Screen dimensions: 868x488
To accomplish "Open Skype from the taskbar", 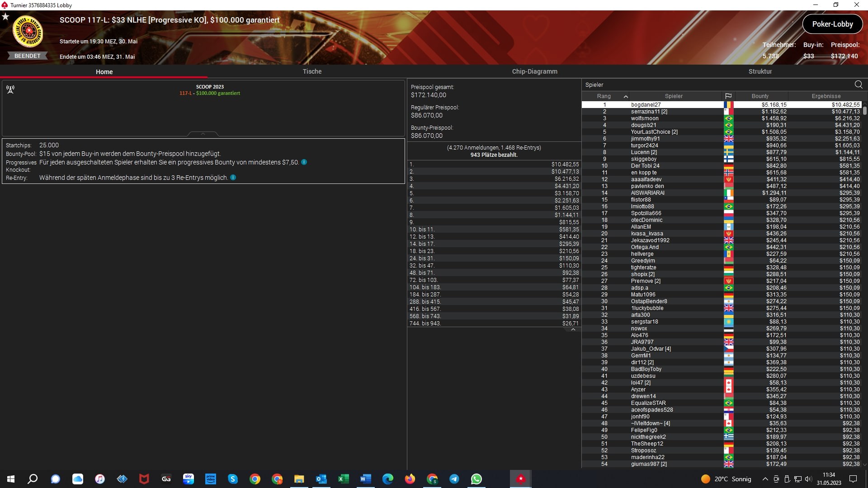I will [233, 479].
